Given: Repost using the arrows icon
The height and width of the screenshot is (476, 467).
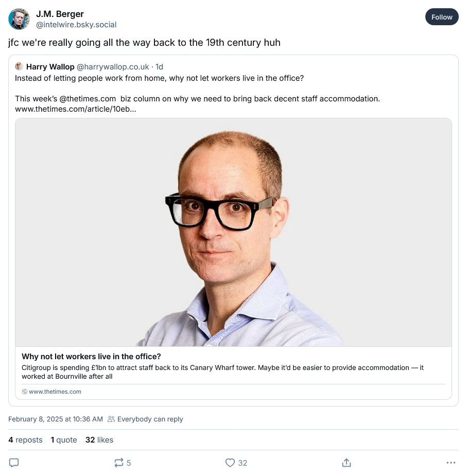Looking at the screenshot, I should 119,463.
